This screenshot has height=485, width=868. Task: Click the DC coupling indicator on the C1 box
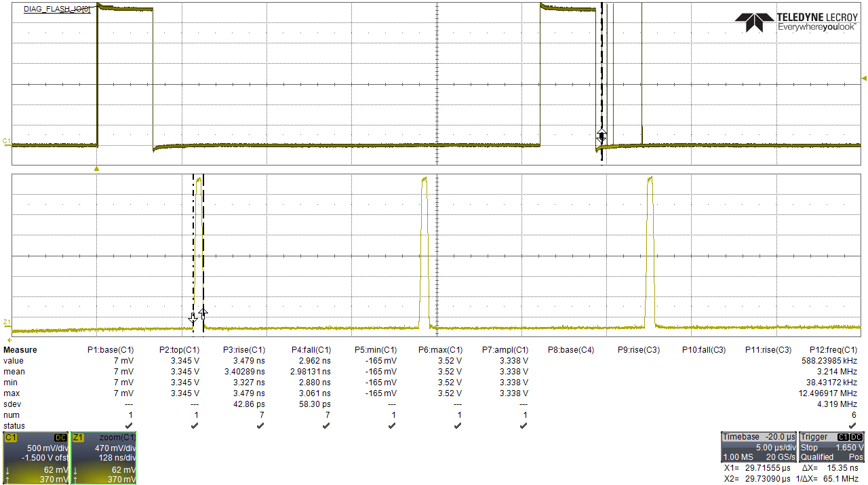pos(61,439)
